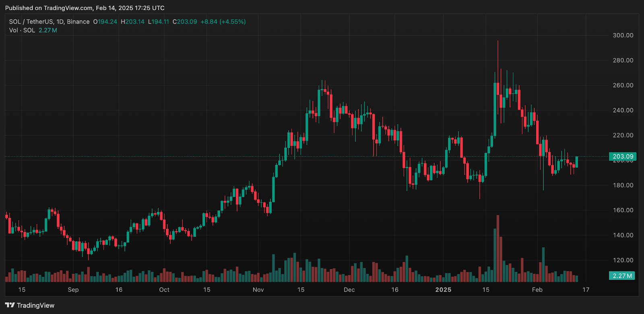Select the Nov label on time axis
Viewport: 644px width, 314px height.
tap(258, 289)
